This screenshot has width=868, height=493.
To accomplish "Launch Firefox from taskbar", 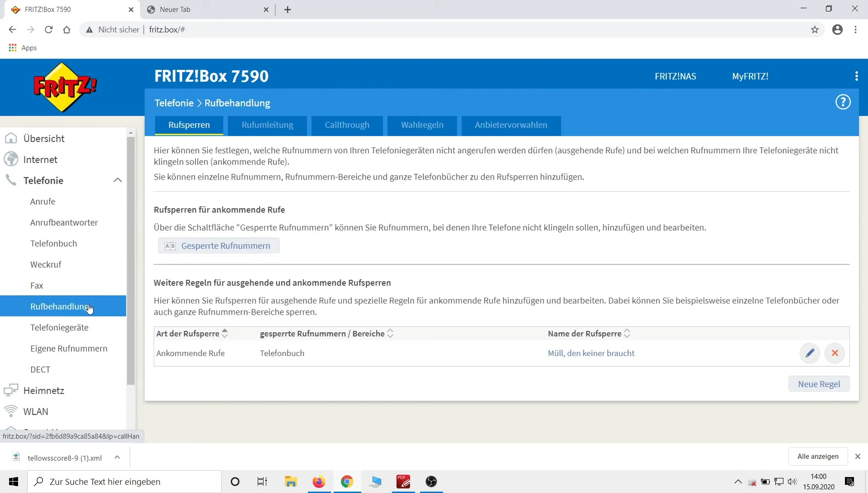I will [x=319, y=482].
